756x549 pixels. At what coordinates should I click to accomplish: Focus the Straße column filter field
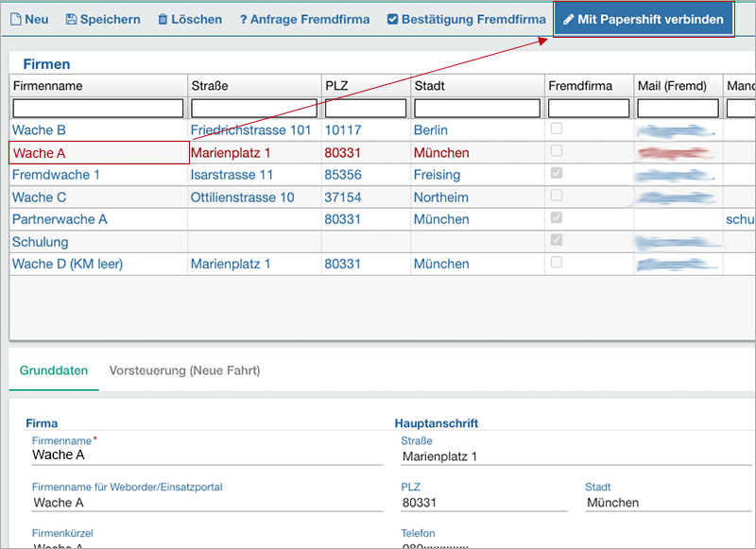[x=254, y=108]
